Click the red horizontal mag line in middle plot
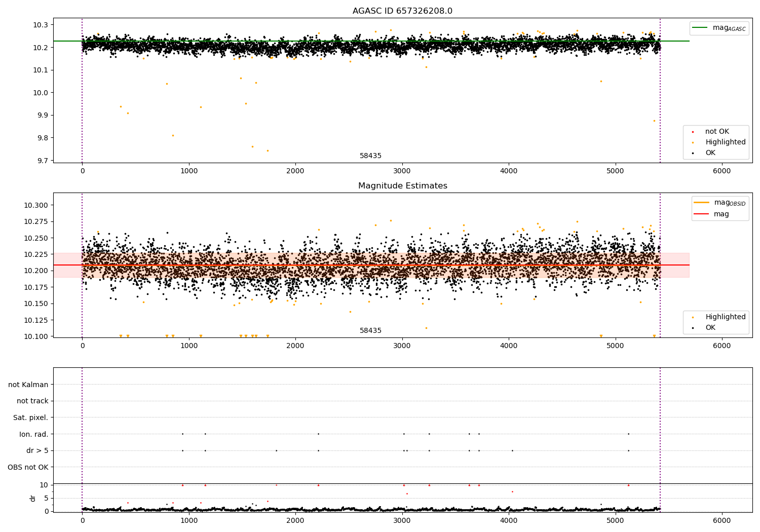This screenshot has width=760, height=532. [x=371, y=265]
